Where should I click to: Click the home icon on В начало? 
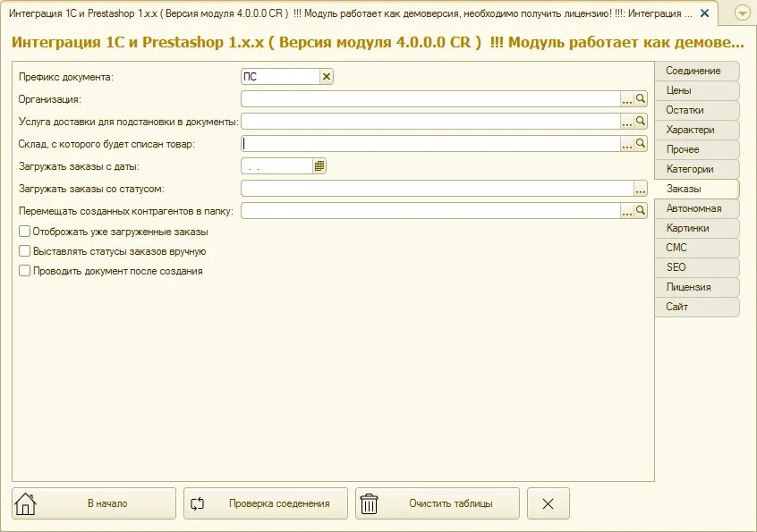tap(26, 503)
